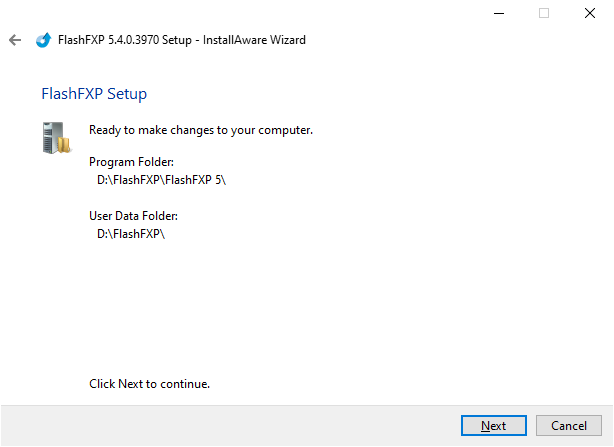Close the InstallAware wizard window
This screenshot has width=614, height=447.
(590, 13)
